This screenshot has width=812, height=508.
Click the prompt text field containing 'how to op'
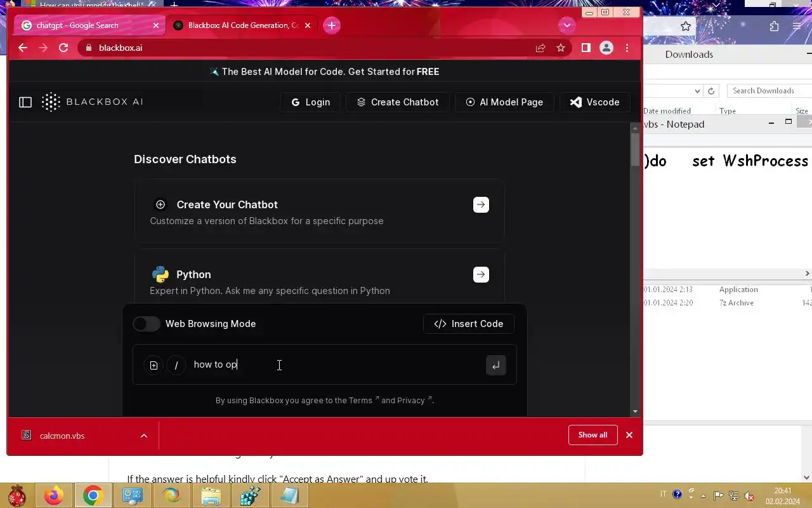[x=336, y=364]
